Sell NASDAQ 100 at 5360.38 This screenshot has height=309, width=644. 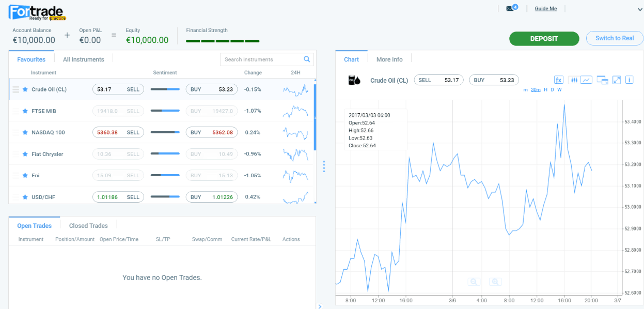click(119, 132)
